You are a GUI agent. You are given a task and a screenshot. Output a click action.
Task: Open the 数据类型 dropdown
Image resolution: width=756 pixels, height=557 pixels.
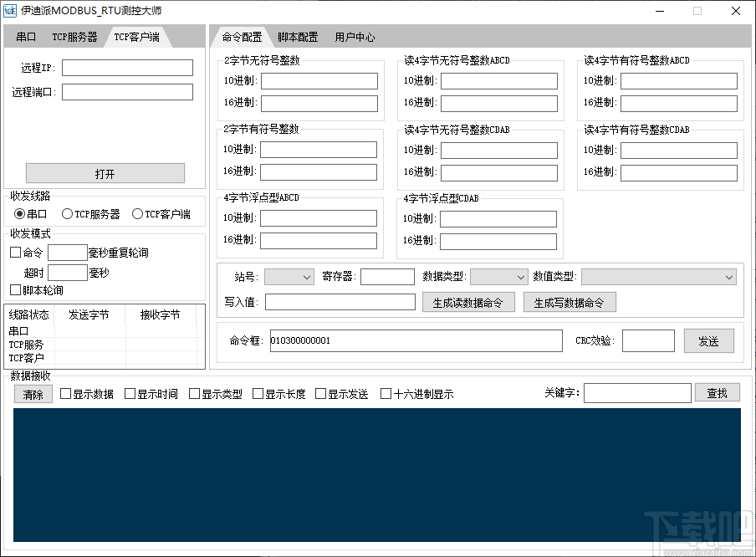point(499,276)
